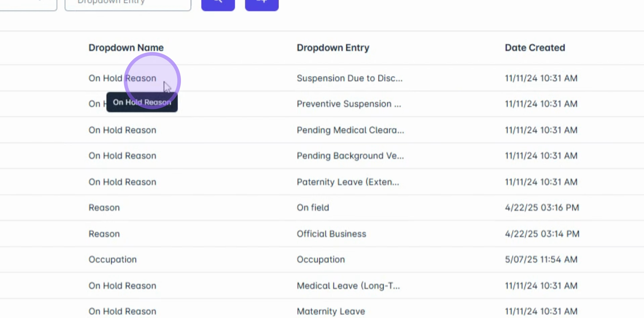Sort by Dropdown Entry column header
This screenshot has width=644, height=318.
[333, 48]
